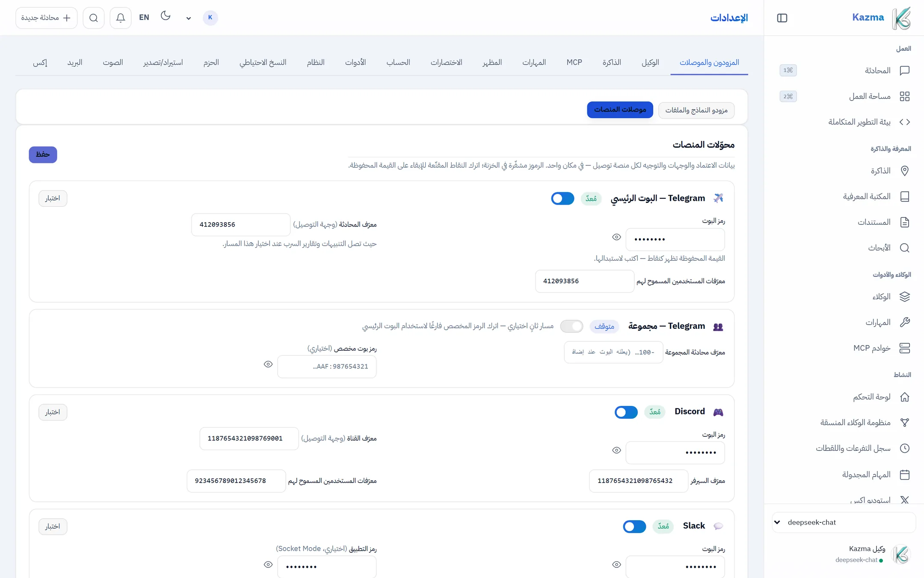924x578 pixels.
Task: Open مساحة العمل workspace grid icon
Action: tap(904, 96)
